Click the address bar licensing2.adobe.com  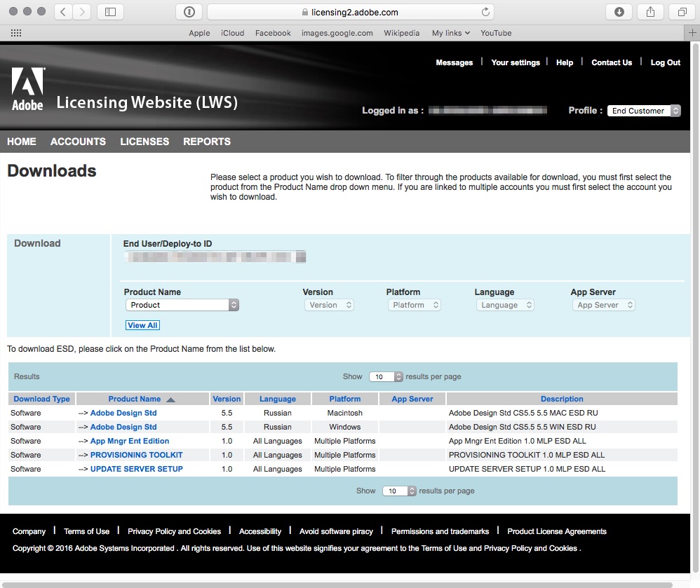[x=351, y=12]
